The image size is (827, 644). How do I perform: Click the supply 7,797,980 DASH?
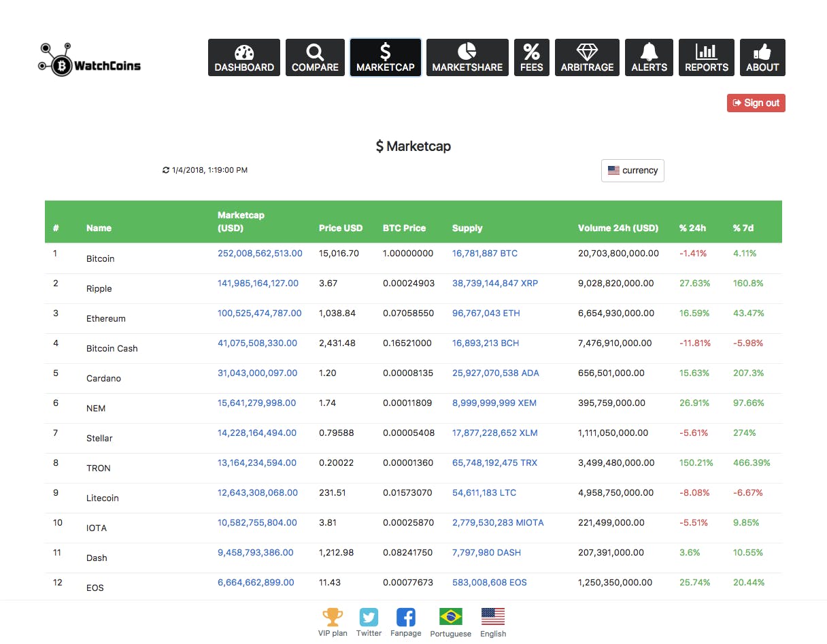pos(486,552)
